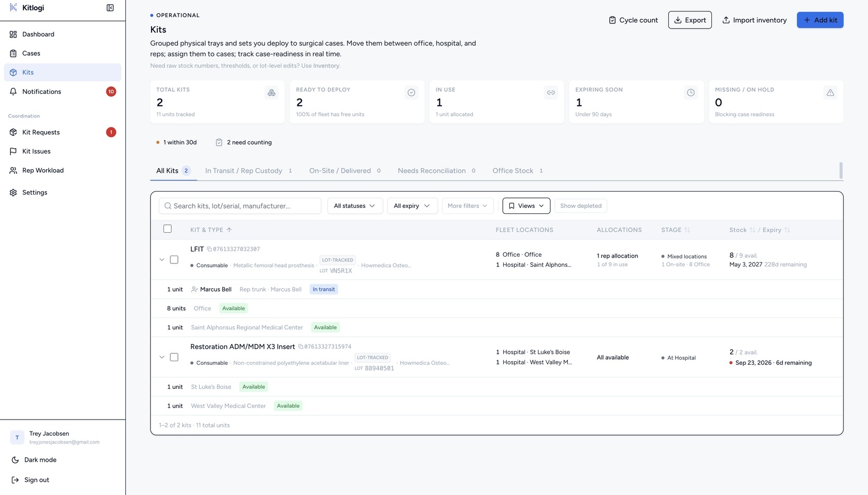Click the In transit status badge
The height and width of the screenshot is (495, 868).
pos(324,289)
